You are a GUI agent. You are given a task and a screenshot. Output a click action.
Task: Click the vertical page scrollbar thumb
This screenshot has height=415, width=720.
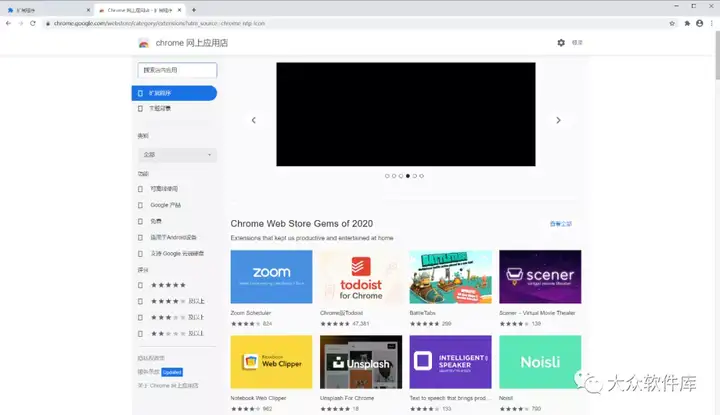717,56
